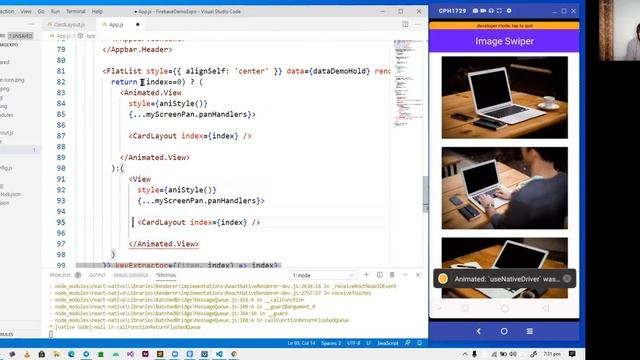Viewport: 640px width, 360px height.
Task: Open the Help menu
Action: tap(97, 11)
